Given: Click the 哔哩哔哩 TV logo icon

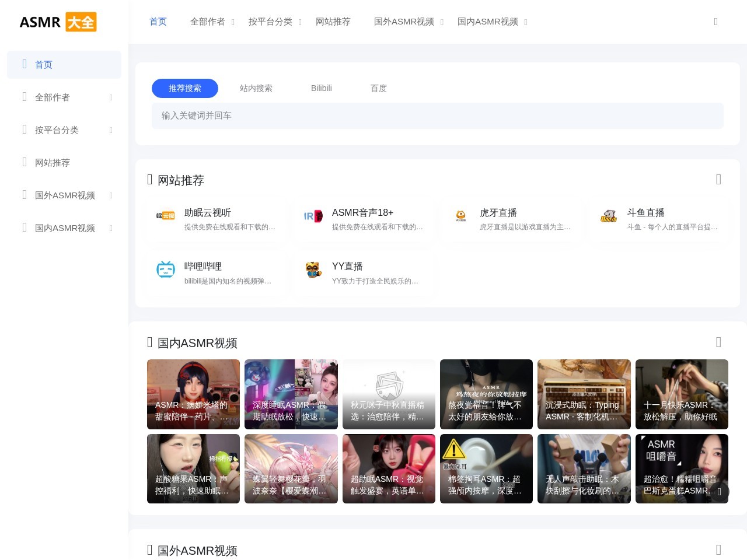Looking at the screenshot, I should click(166, 270).
